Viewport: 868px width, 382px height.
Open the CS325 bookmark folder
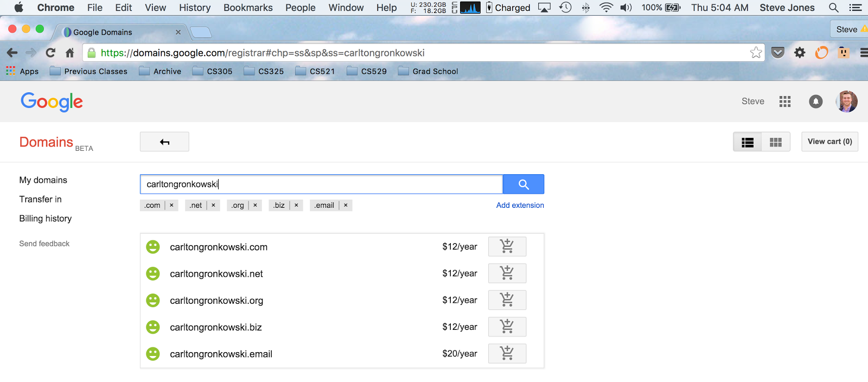pos(264,71)
